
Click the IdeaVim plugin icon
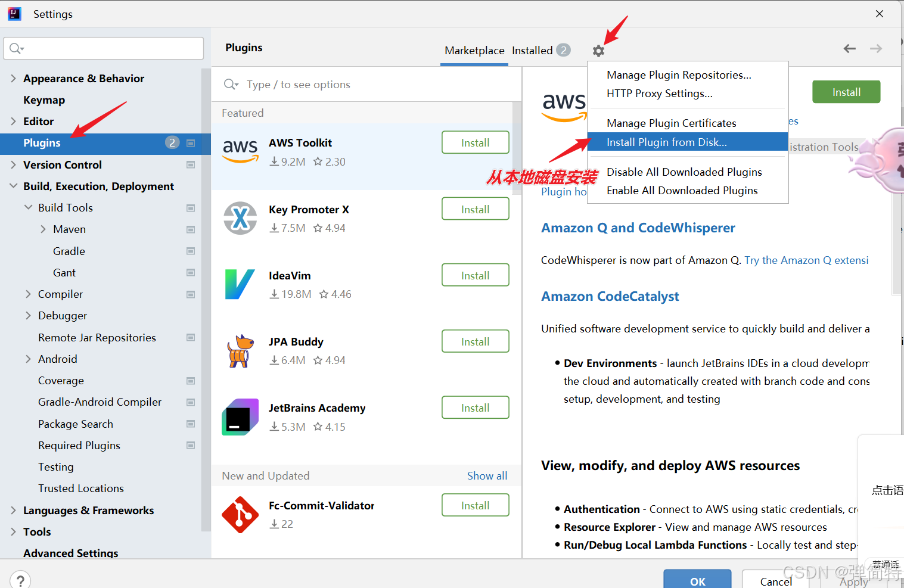(x=240, y=284)
